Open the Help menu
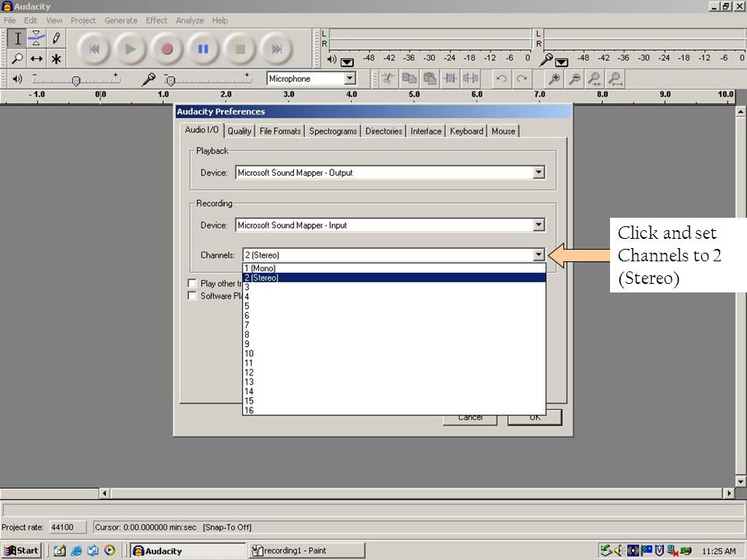Viewport: 747px width, 560px height. 219,20
